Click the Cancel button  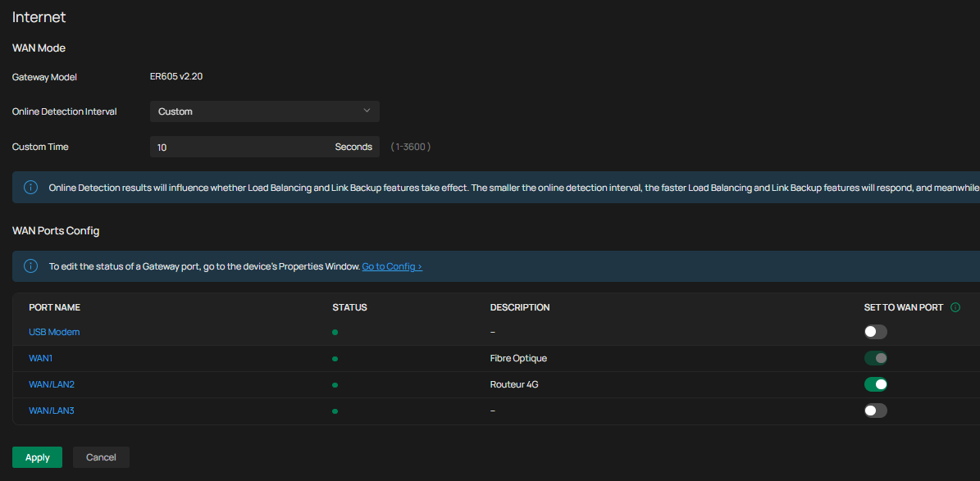[101, 457]
